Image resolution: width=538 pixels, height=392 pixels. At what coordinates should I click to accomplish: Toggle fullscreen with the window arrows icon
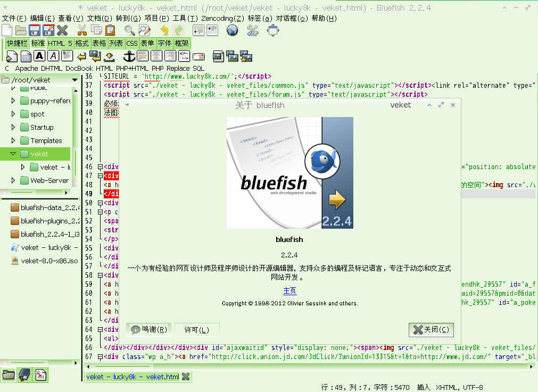point(273,30)
